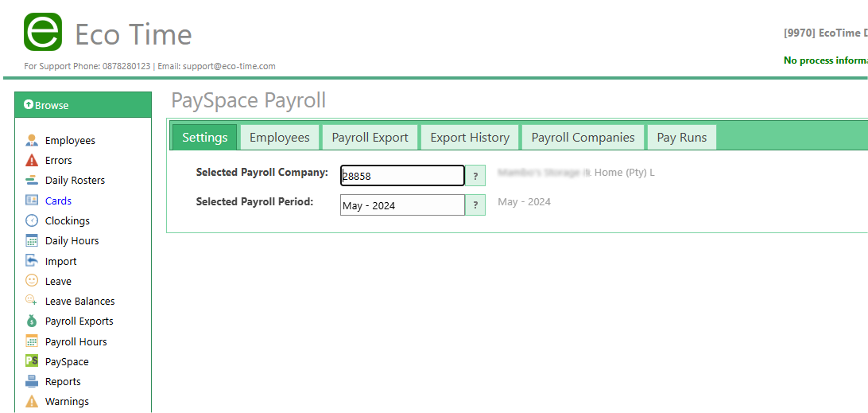Click the Cards icon in sidebar
868x413 pixels.
pyautogui.click(x=32, y=200)
